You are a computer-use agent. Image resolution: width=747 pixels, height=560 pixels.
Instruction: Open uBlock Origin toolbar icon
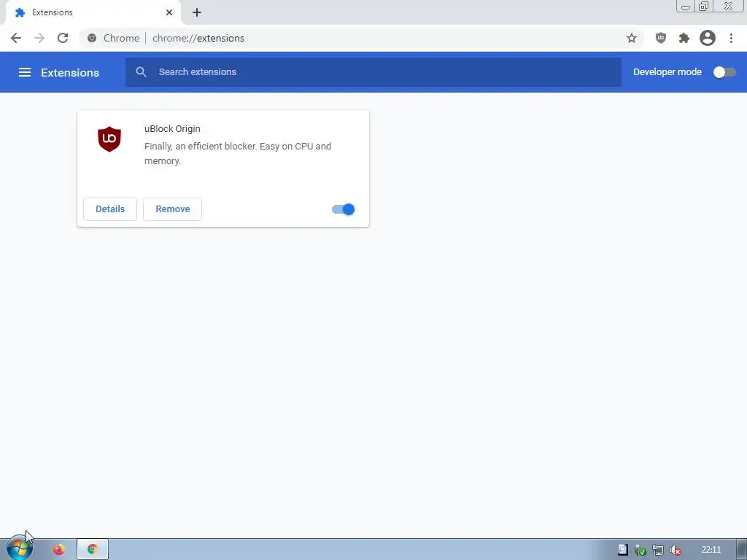(660, 38)
